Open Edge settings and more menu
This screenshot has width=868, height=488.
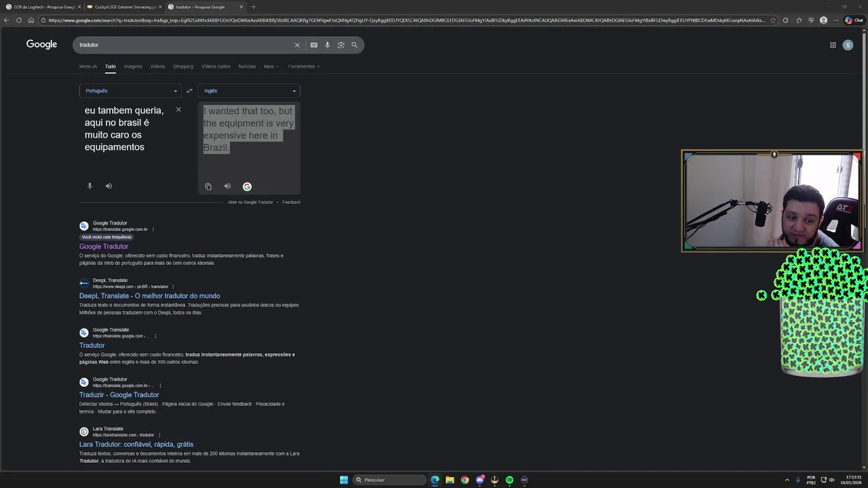click(835, 20)
